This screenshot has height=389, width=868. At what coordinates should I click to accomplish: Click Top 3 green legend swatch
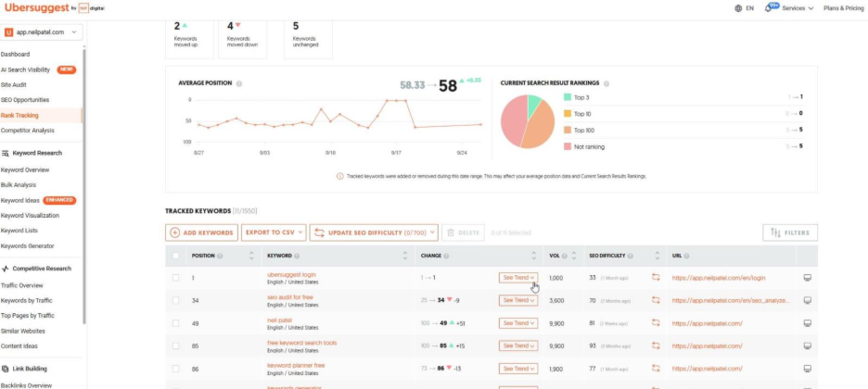pyautogui.click(x=568, y=97)
